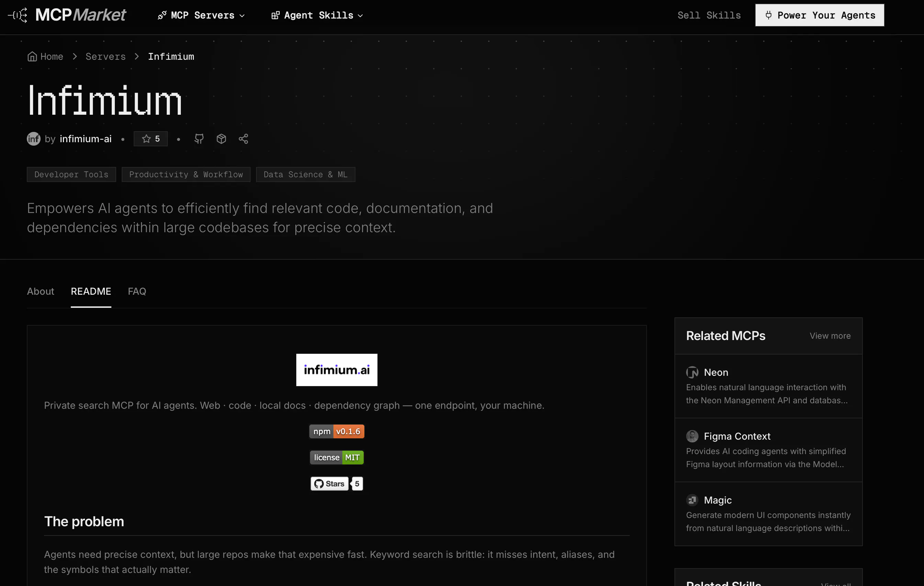Click the Private search MCP description line
Screen dimensions: 924x586
pyautogui.click(x=294, y=405)
